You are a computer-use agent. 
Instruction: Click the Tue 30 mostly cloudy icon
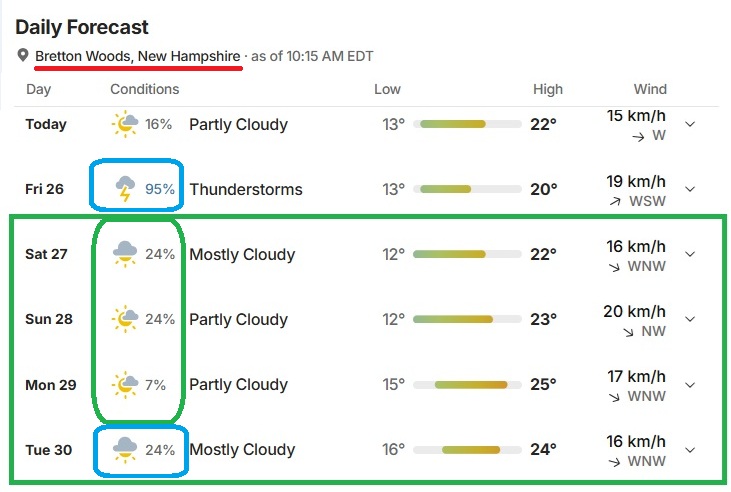tap(125, 450)
